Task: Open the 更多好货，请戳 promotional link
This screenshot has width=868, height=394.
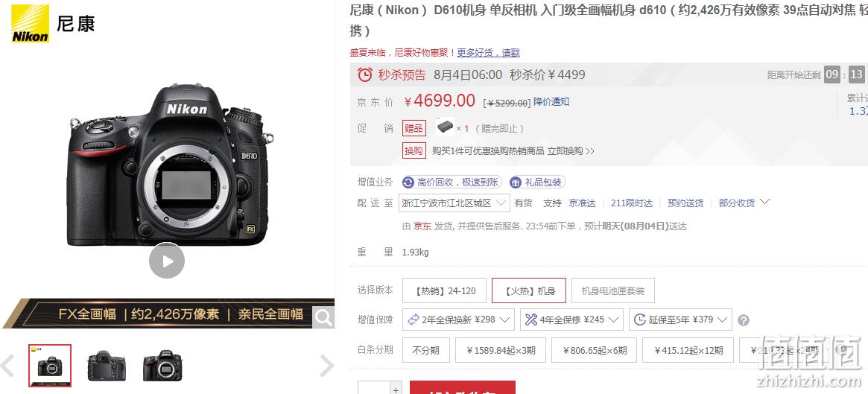Action: coord(488,53)
